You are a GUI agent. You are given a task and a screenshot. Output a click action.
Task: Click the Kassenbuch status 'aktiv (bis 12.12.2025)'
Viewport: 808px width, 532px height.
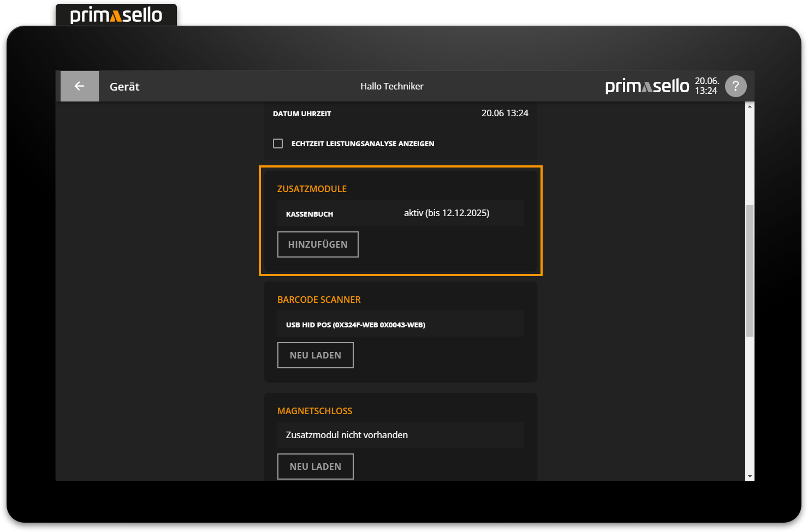click(446, 213)
